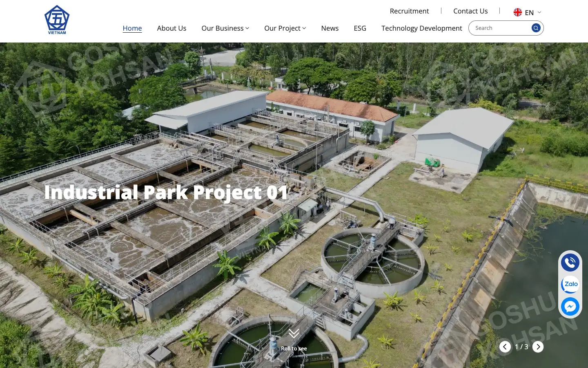Click the search magnifier icon
588x368 pixels.
[536, 28]
